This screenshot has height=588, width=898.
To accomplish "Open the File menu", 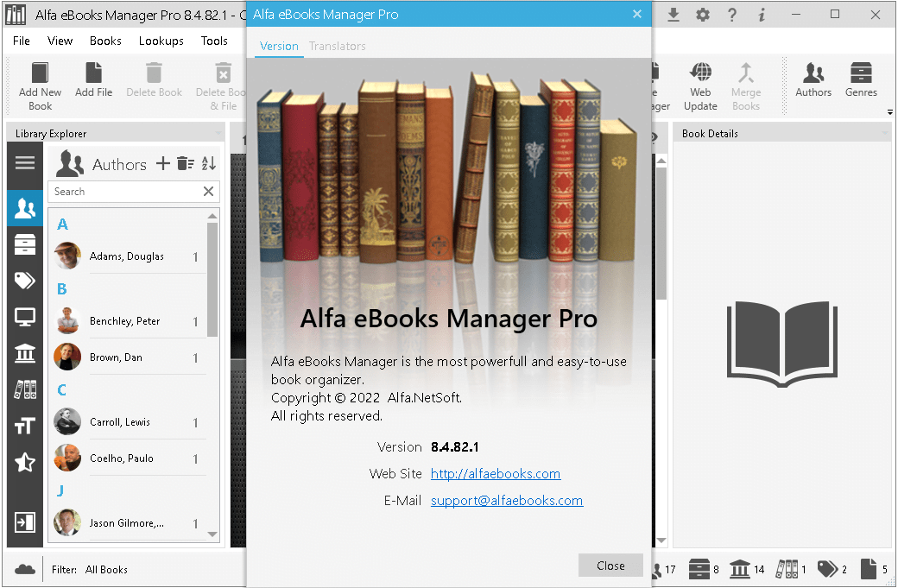I will (22, 41).
